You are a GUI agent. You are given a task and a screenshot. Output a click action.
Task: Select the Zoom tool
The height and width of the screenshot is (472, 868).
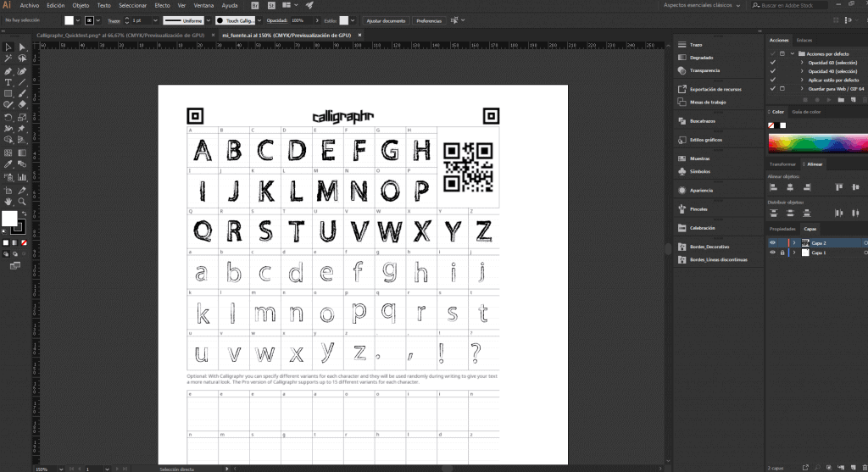(x=22, y=202)
